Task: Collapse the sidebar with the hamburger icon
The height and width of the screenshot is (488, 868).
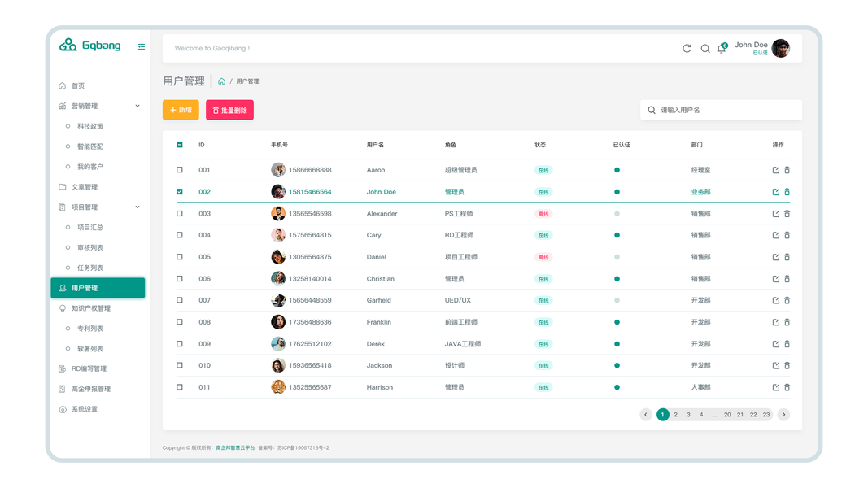Action: [142, 47]
